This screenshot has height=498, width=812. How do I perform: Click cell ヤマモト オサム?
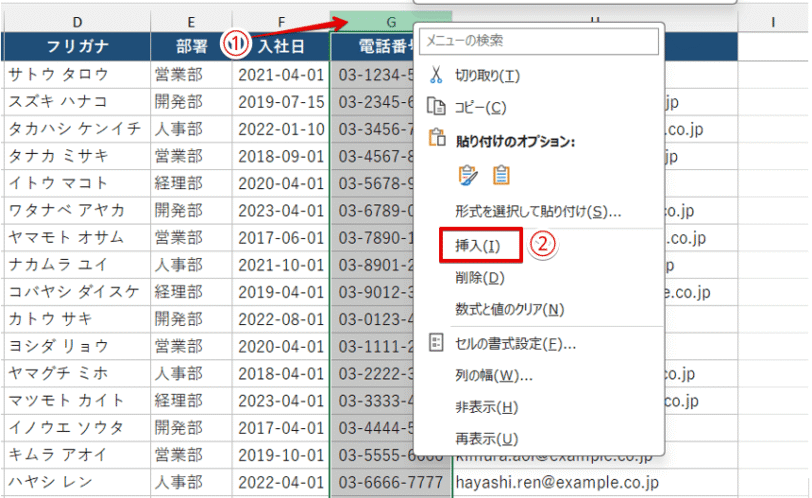pyautogui.click(x=77, y=238)
